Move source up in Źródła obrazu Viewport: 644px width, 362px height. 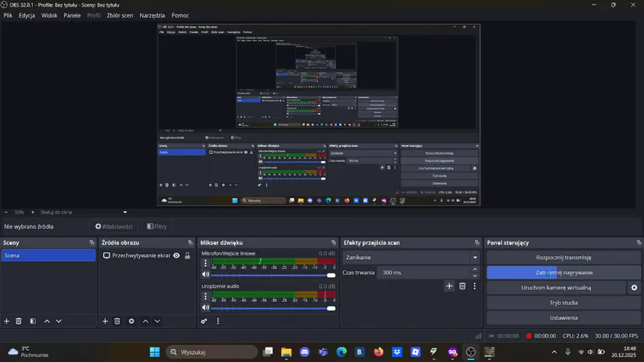click(x=145, y=321)
